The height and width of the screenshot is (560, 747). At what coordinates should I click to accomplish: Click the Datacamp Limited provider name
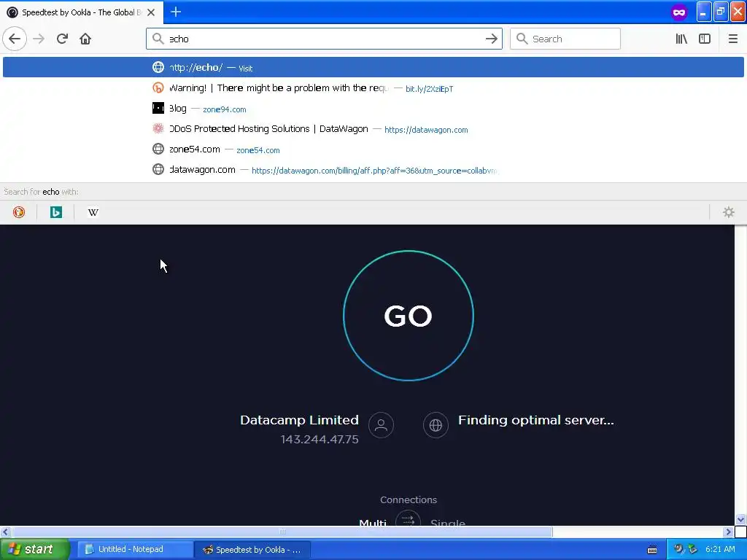(299, 420)
